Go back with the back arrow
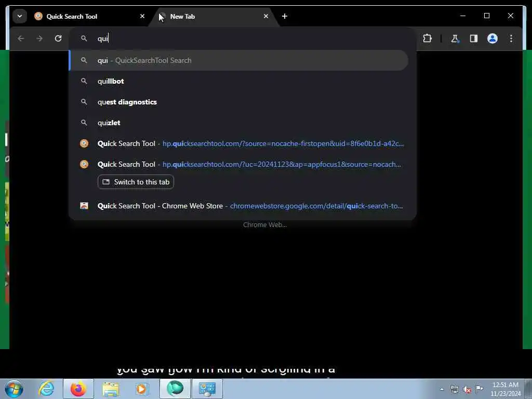The width and height of the screenshot is (532, 399). 21,38
